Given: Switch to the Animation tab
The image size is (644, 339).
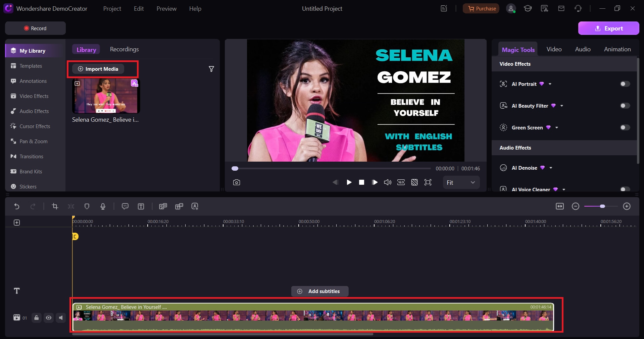Looking at the screenshot, I should pos(617,49).
